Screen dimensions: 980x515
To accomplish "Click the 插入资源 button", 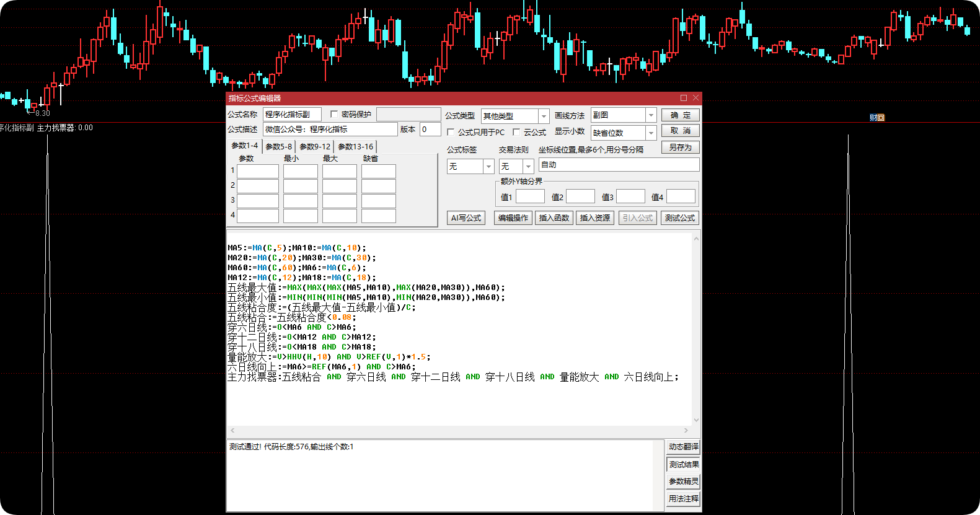I will pos(595,218).
